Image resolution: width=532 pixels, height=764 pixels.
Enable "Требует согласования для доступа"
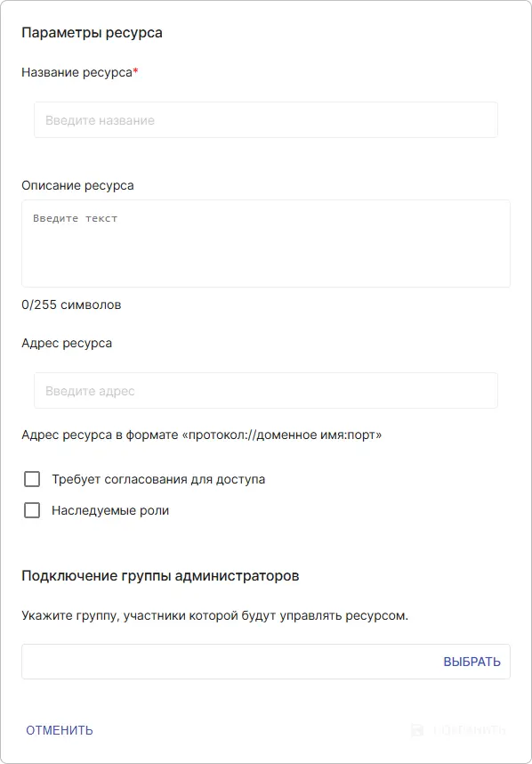click(32, 479)
